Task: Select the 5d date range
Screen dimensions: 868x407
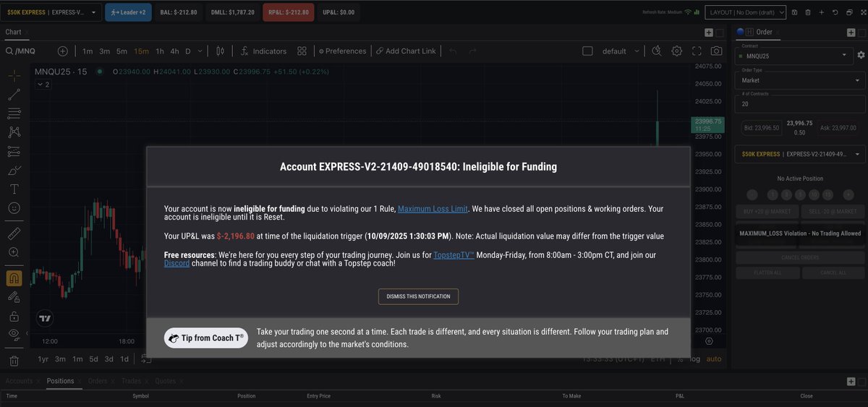Action: [x=93, y=359]
